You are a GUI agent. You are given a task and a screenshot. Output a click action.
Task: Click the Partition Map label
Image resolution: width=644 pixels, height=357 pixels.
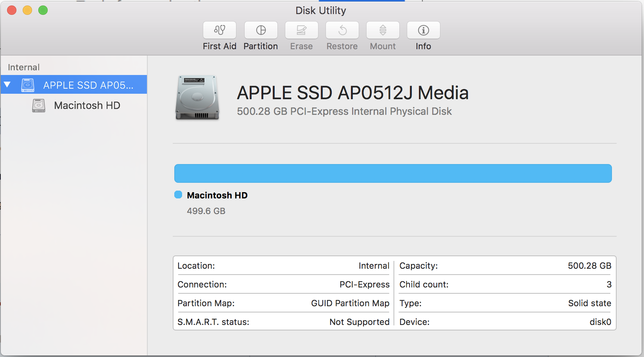pyautogui.click(x=206, y=303)
